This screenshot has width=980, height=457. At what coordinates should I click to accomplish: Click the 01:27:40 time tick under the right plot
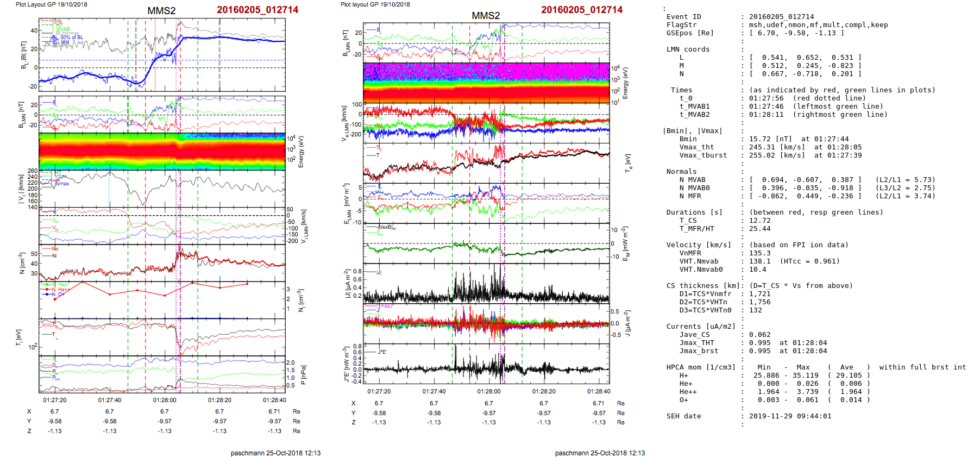434,391
